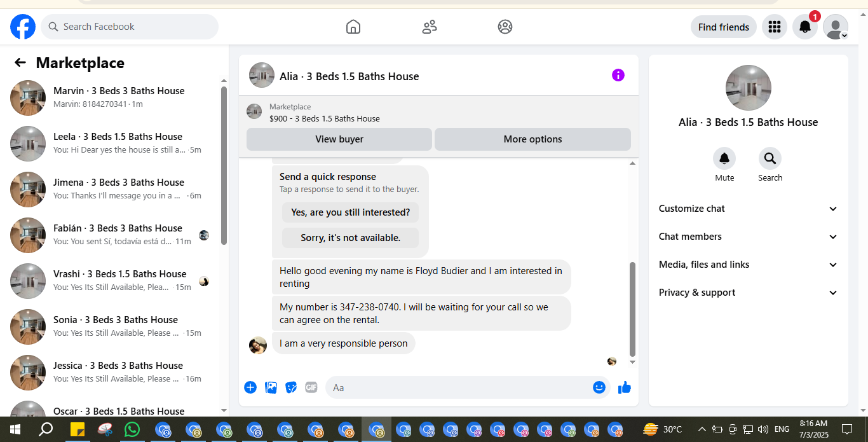Open Marvin's 3 Beds 3 Baths conversation
Image resolution: width=868 pixels, height=442 pixels.
(x=112, y=97)
